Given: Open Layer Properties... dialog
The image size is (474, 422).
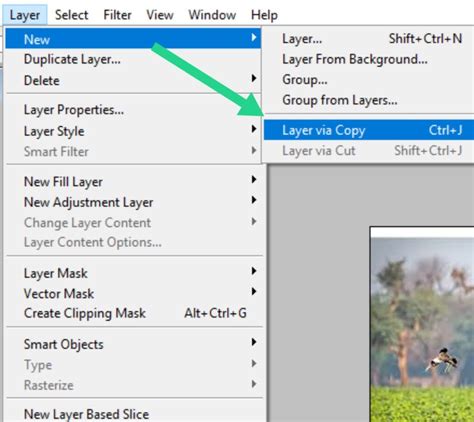Looking at the screenshot, I should pyautogui.click(x=133, y=110).
